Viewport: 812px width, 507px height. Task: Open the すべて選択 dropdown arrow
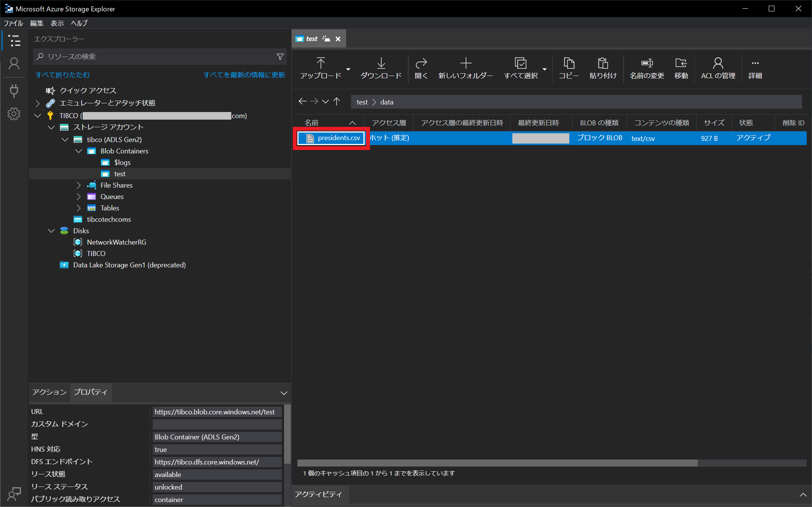(x=545, y=69)
